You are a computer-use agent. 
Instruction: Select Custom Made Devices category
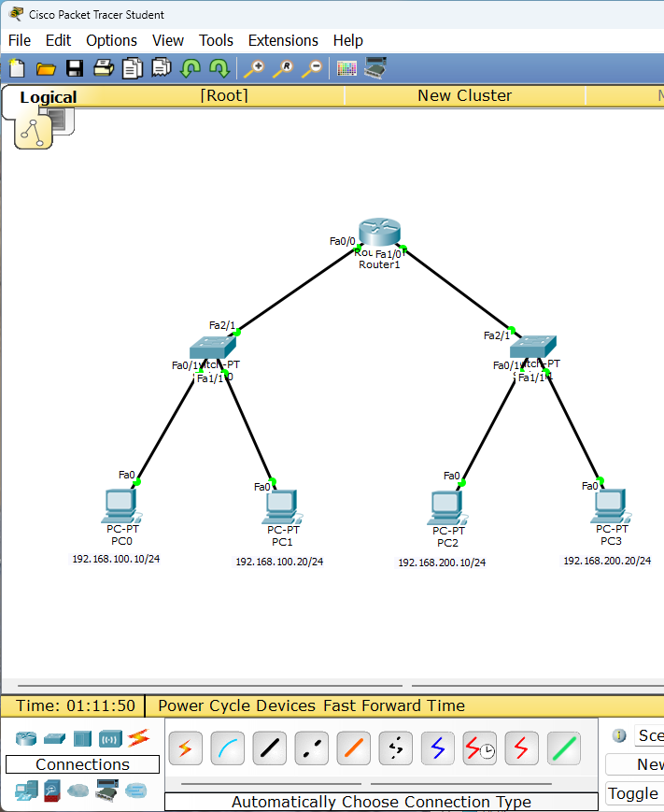point(107,791)
